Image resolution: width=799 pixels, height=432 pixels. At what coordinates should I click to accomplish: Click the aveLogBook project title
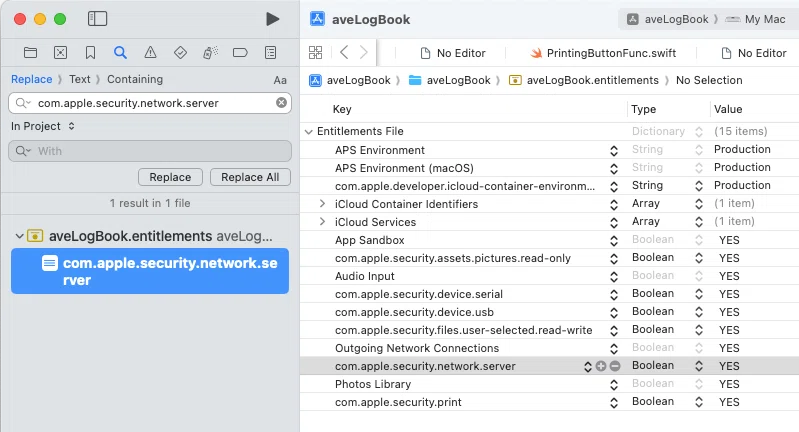[x=371, y=19]
